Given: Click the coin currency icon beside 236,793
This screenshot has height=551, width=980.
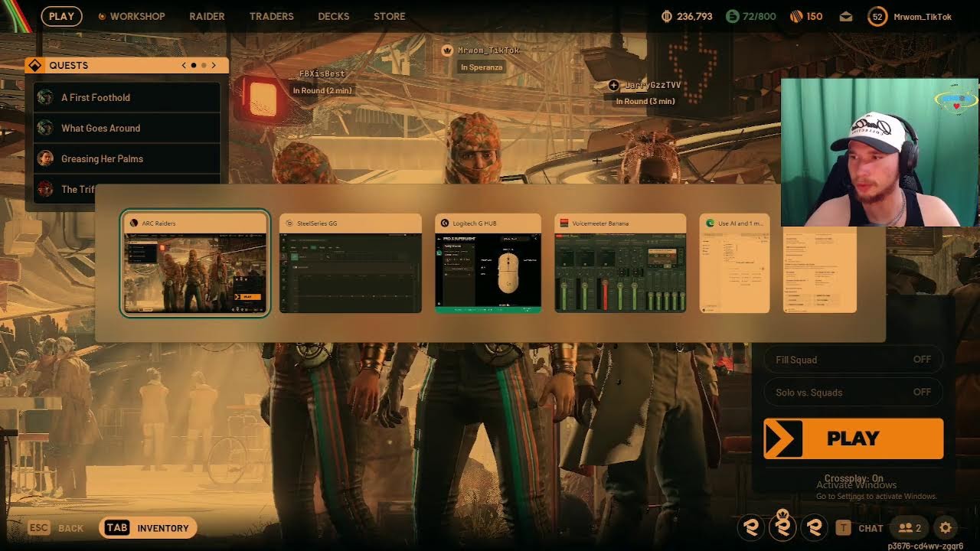Looking at the screenshot, I should [666, 16].
